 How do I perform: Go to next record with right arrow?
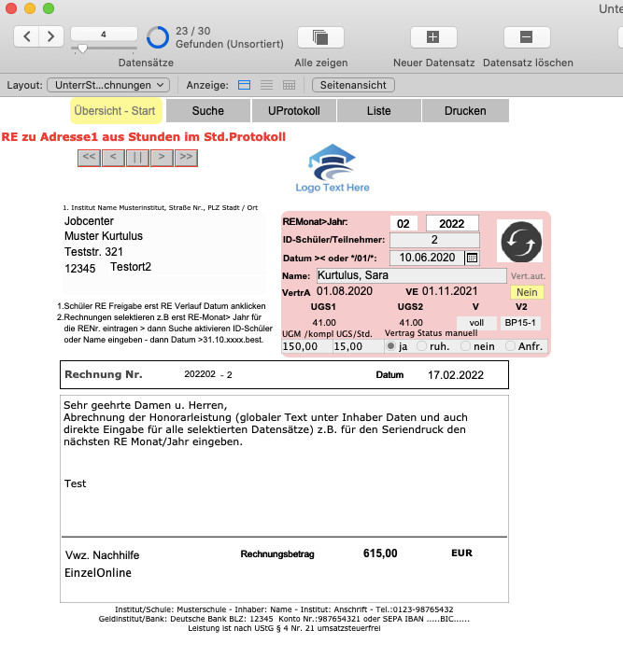[x=51, y=36]
